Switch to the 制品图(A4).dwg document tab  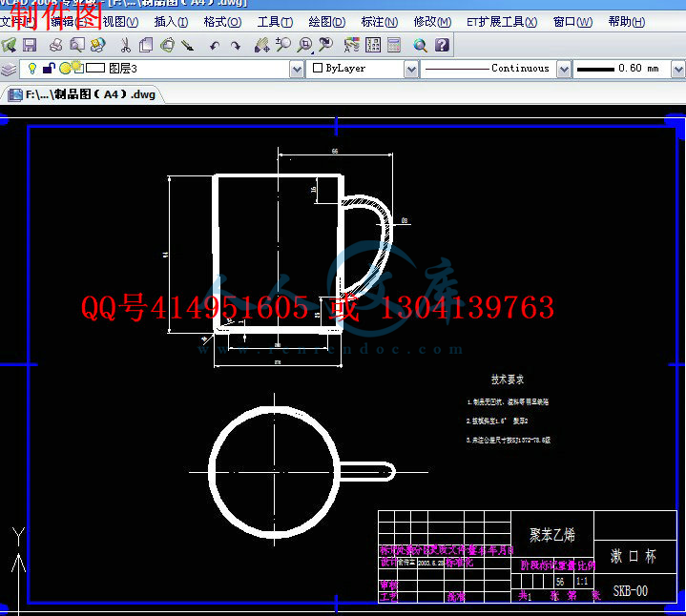point(83,94)
